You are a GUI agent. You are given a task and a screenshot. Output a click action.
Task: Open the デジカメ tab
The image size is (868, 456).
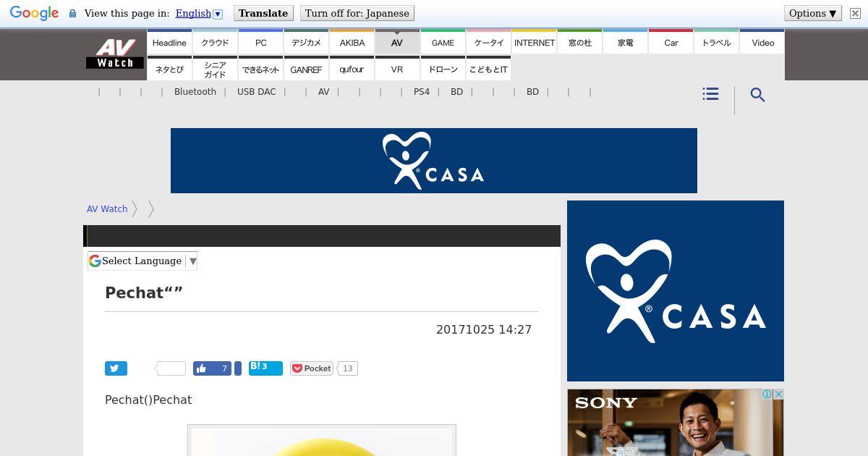[306, 42]
